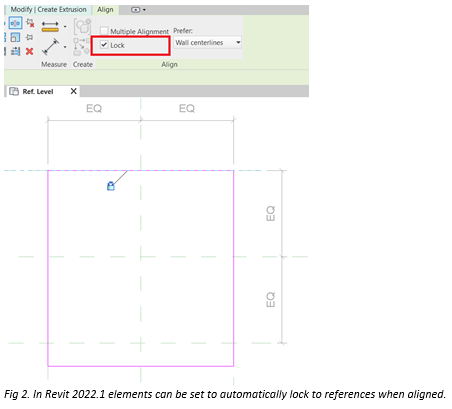Image resolution: width=452 pixels, height=409 pixels.
Task: Click the Create Assembly icon
Action: pyautogui.click(x=82, y=27)
